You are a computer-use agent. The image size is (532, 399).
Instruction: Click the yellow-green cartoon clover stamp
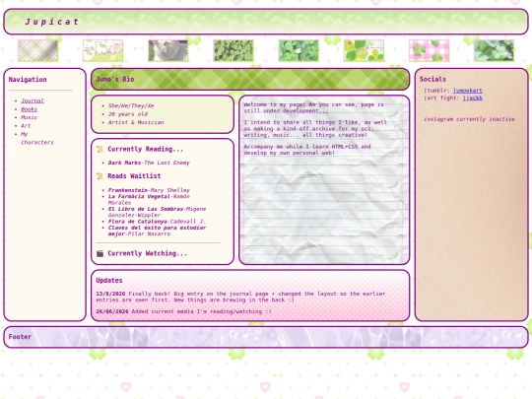coord(364,50)
